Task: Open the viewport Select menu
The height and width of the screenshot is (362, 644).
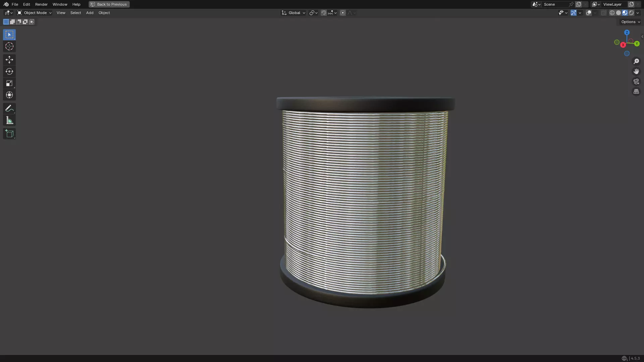Action: 75,13
